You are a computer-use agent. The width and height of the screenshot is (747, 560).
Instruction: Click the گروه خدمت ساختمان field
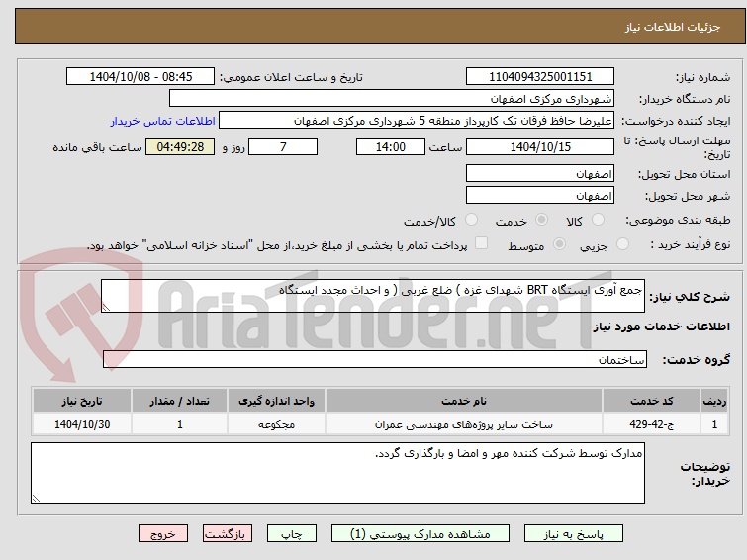pos(375,359)
